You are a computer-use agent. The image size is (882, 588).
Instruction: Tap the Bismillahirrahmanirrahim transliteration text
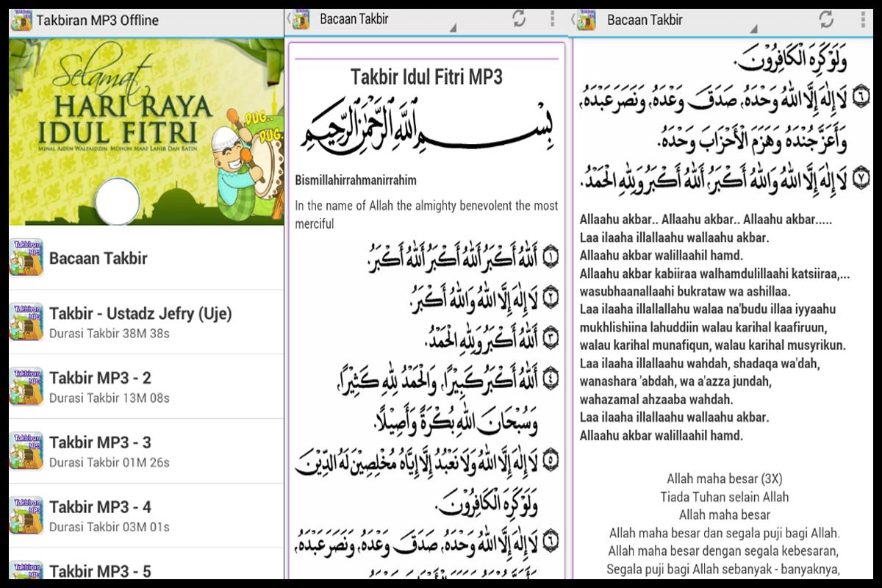click(356, 180)
